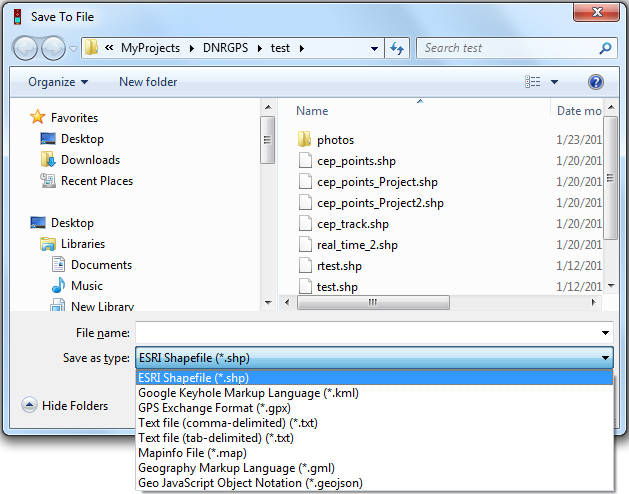Viewport: 629px width, 494px height.
Task: Click navigation pane scroll up arrow
Action: (268, 108)
